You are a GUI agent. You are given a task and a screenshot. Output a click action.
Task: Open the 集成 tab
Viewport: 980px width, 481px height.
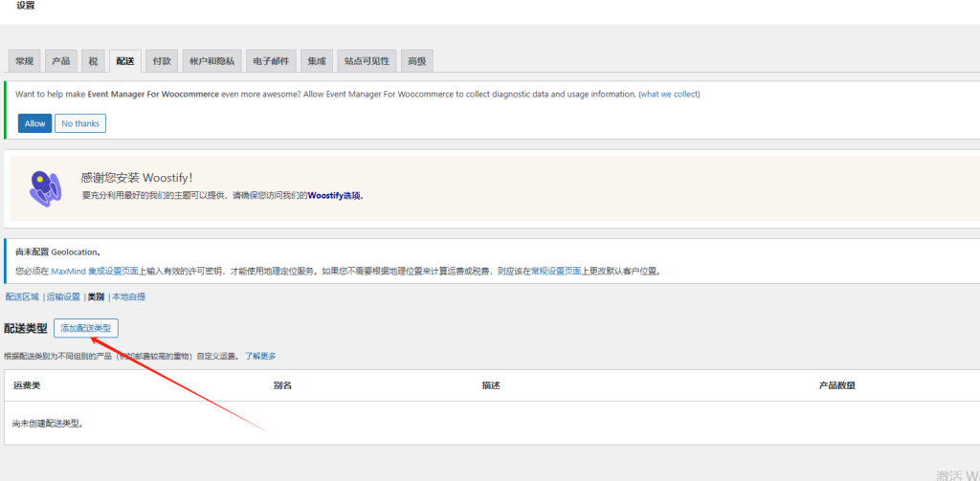tap(317, 61)
